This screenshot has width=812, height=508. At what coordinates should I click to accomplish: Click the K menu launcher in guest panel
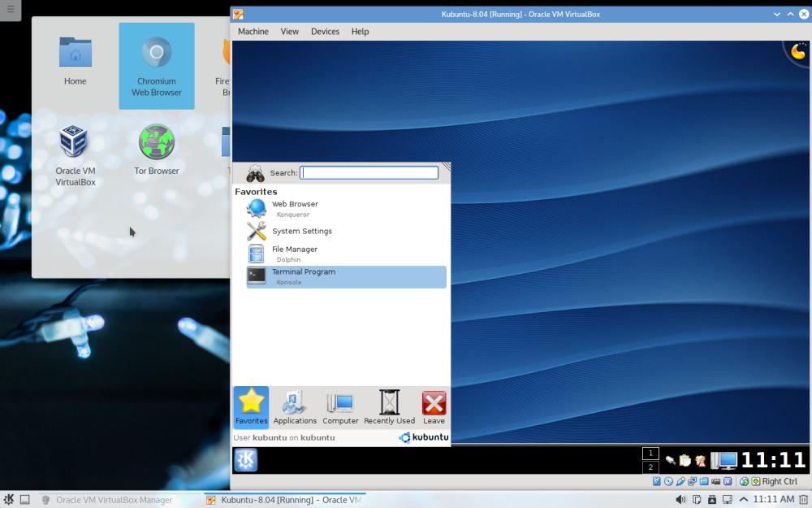coord(245,460)
